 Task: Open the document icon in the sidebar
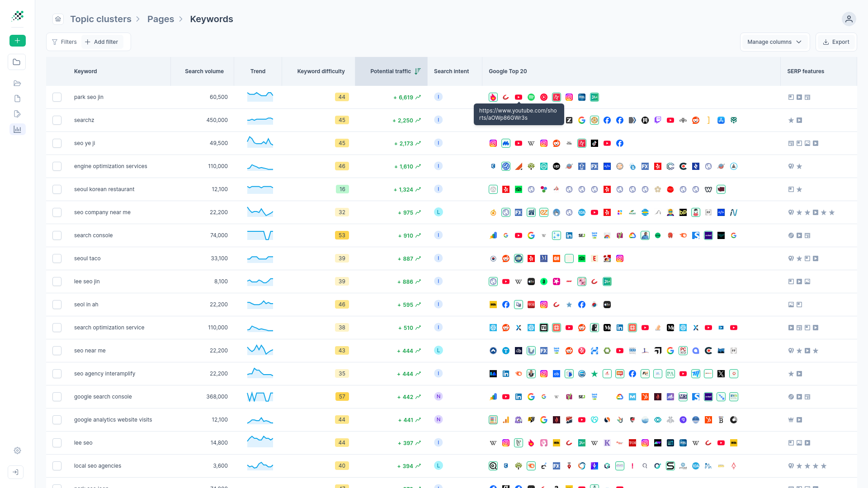click(17, 99)
